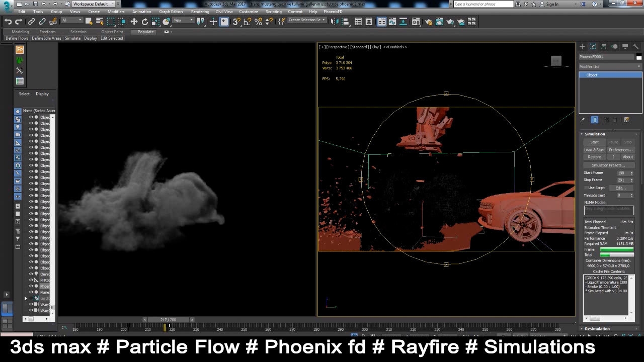Select the Object entry in modifier stack
The width and height of the screenshot is (644, 362).
coord(610,75)
